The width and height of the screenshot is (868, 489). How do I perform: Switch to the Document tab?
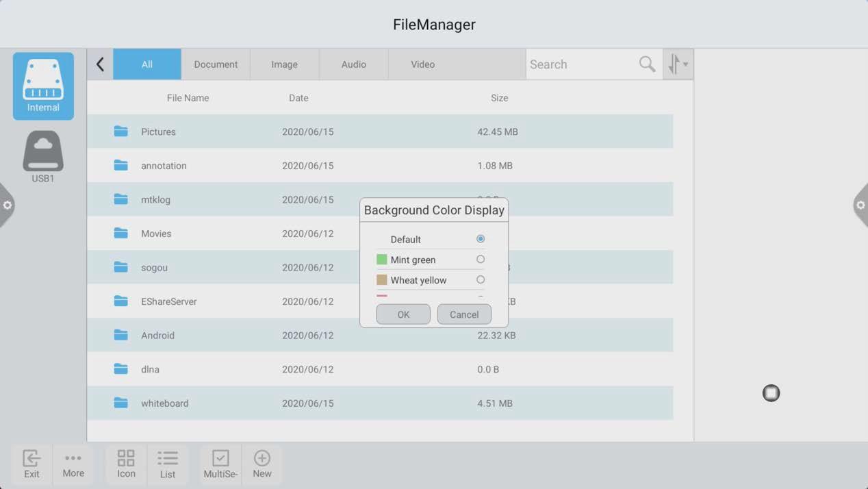coord(216,64)
